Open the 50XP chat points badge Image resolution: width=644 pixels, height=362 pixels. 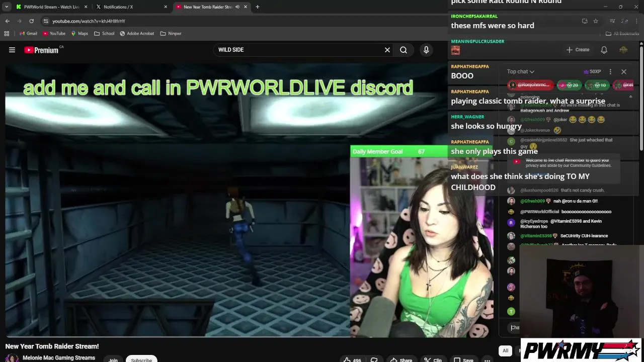pos(592,71)
